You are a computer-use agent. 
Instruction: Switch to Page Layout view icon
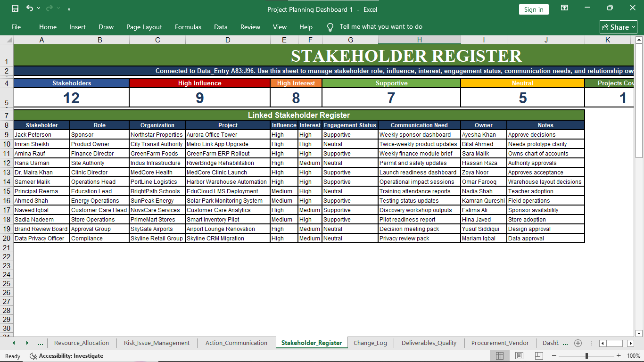click(519, 356)
